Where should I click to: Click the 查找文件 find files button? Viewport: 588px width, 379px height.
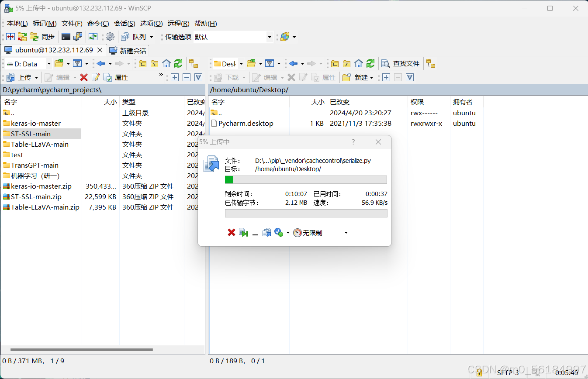tap(401, 64)
